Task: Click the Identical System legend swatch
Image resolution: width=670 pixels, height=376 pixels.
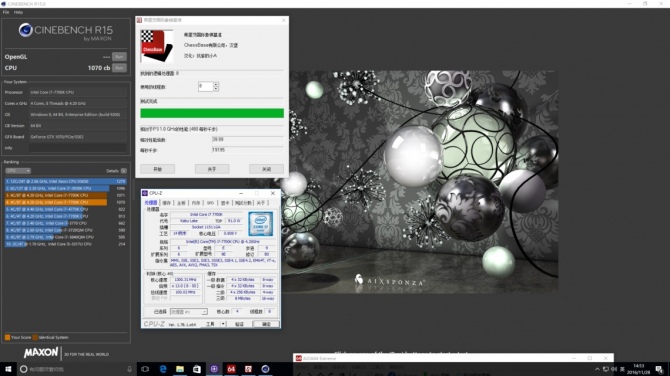Action: click(x=35, y=338)
